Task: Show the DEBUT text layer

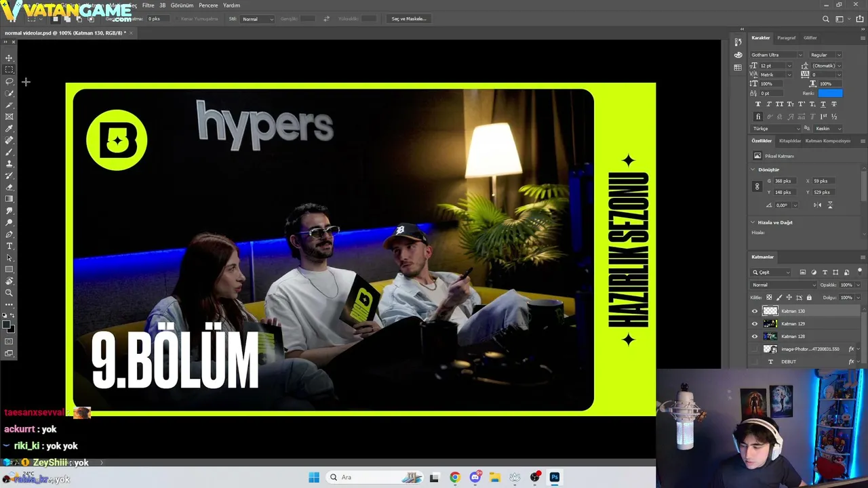Action: pos(755,362)
